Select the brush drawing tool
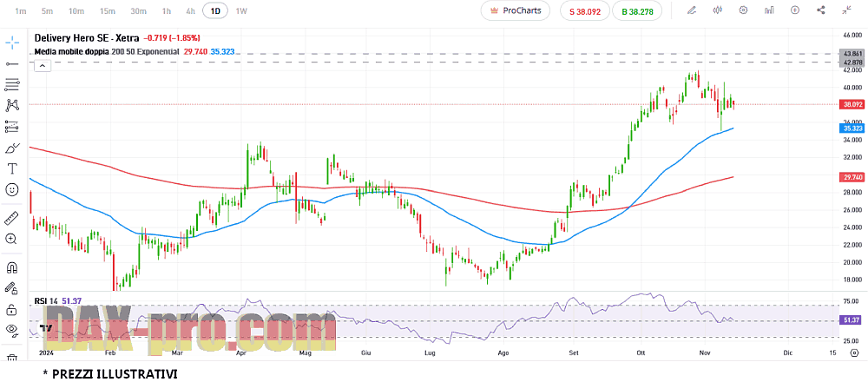The image size is (868, 382). (x=12, y=148)
